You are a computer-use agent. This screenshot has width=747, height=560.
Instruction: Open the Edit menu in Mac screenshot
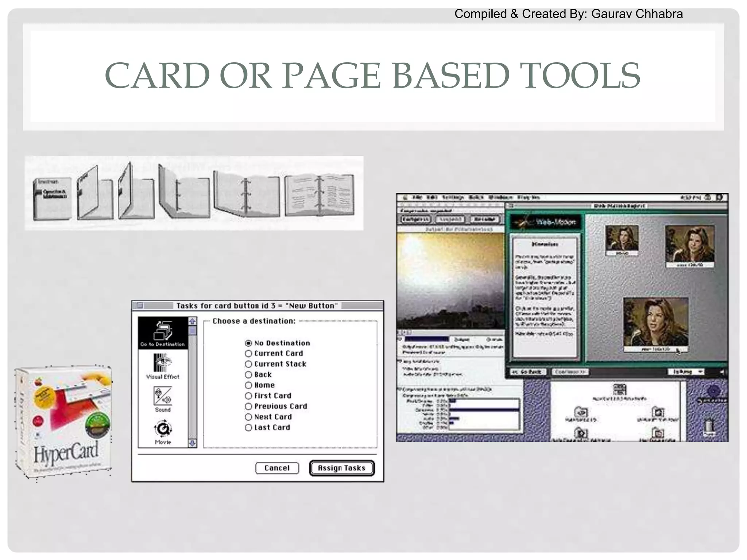[x=432, y=197]
